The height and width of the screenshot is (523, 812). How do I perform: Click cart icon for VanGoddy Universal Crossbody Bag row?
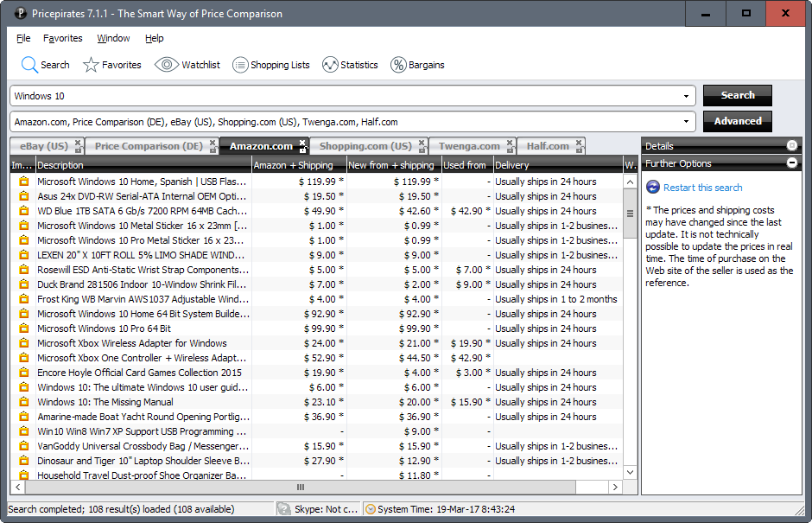pos(24,446)
